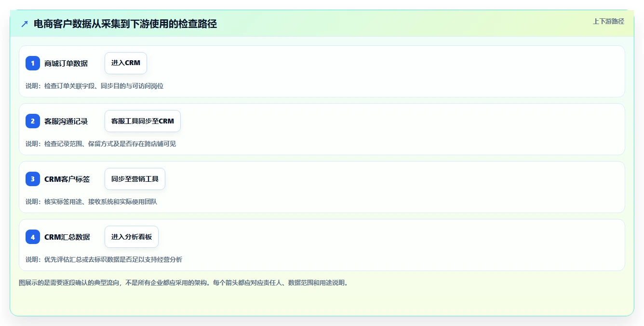Click the note 检查订单关联字段、同步目的与可访问岗位
The width and height of the screenshot is (644, 326).
tap(94, 86)
